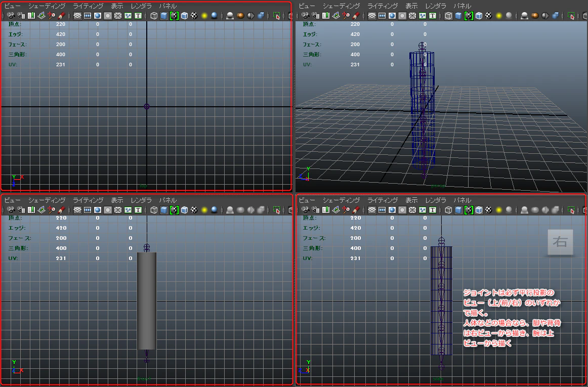
Task: Open レンダラ menu in front view panel
Action: point(141,200)
